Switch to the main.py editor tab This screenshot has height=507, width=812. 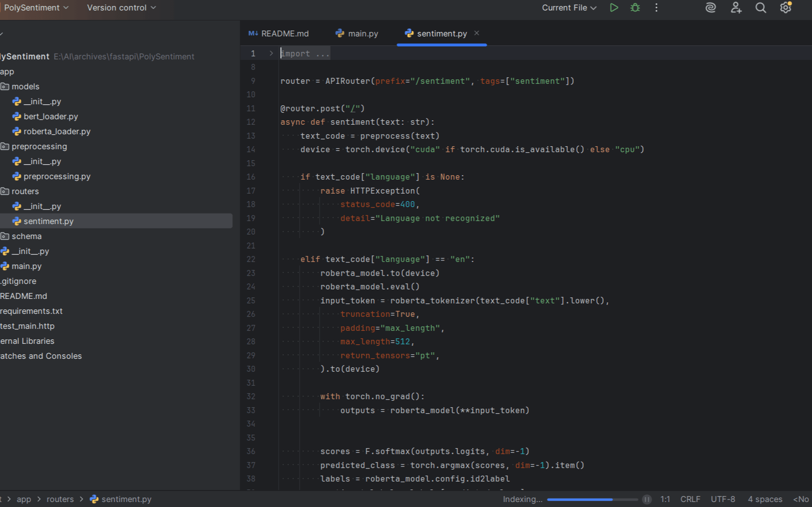coord(357,33)
